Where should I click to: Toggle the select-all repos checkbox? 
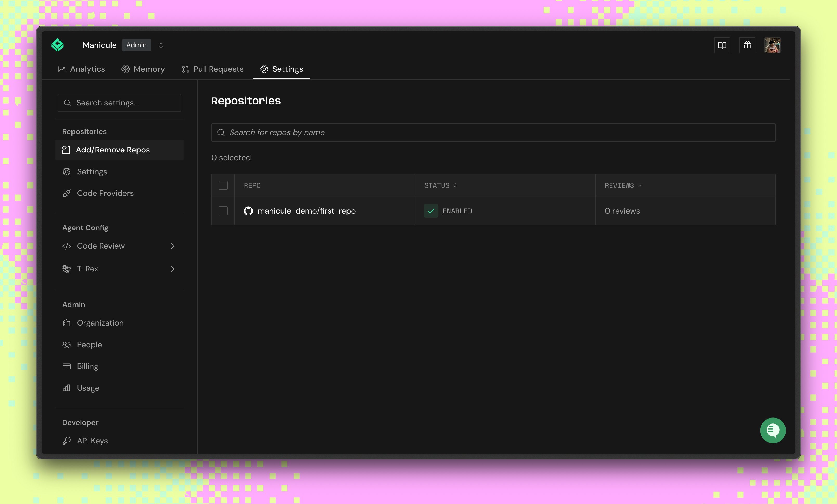[x=223, y=185]
